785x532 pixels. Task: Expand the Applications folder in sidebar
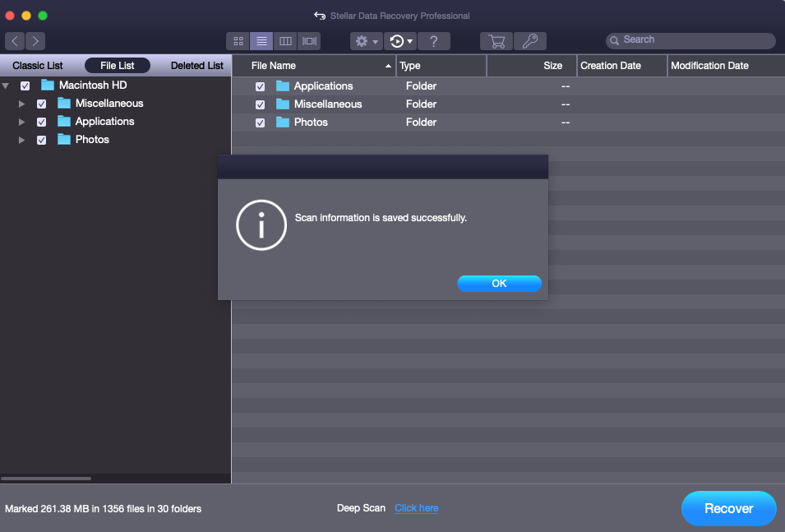click(22, 122)
